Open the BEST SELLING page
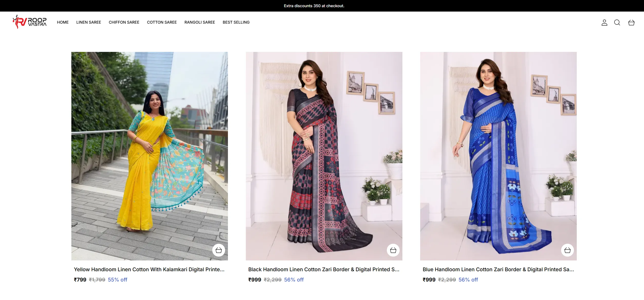644x300 pixels. (x=236, y=22)
